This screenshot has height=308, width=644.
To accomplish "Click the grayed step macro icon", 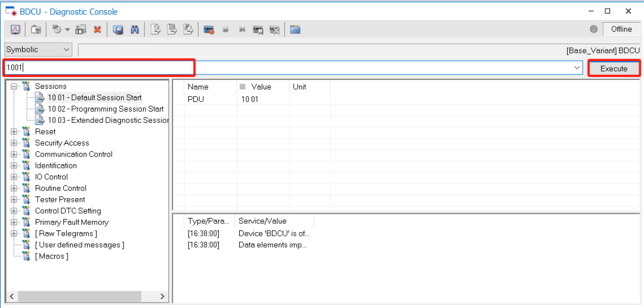I will coord(242,30).
